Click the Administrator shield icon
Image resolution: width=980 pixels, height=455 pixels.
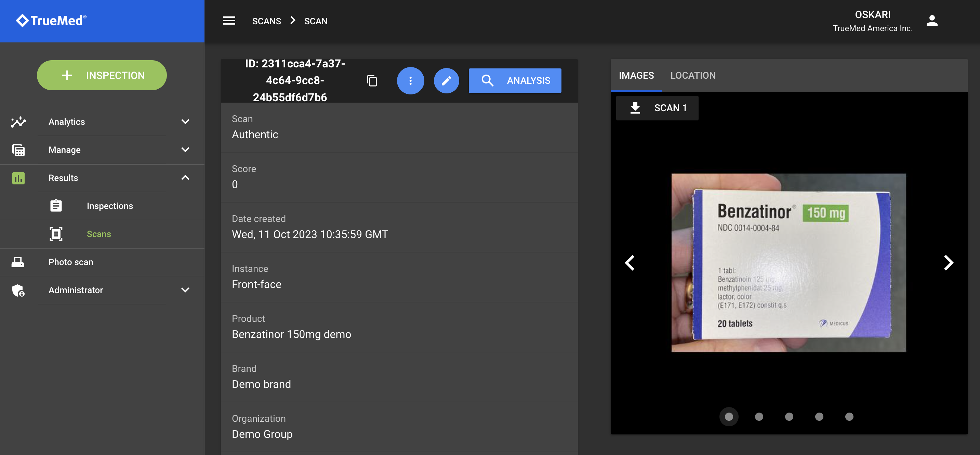[18, 290]
